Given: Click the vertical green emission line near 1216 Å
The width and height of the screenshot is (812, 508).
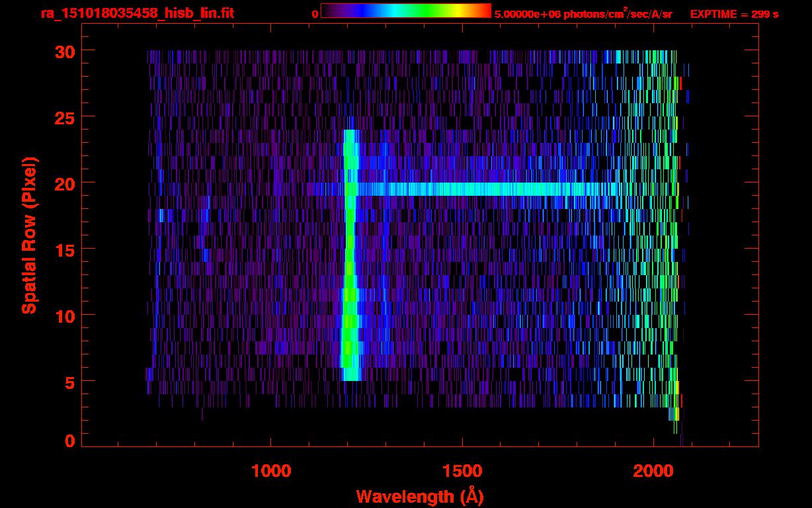Looking at the screenshot, I should (x=350, y=255).
